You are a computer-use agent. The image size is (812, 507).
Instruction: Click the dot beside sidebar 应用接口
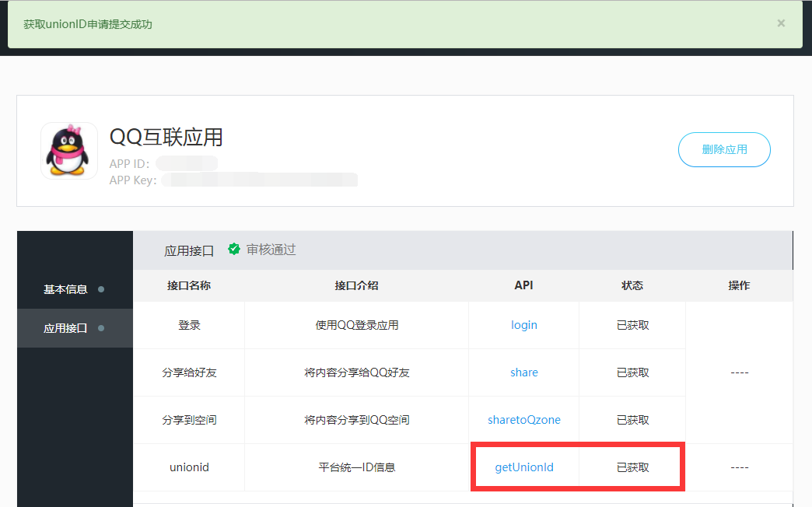point(101,328)
